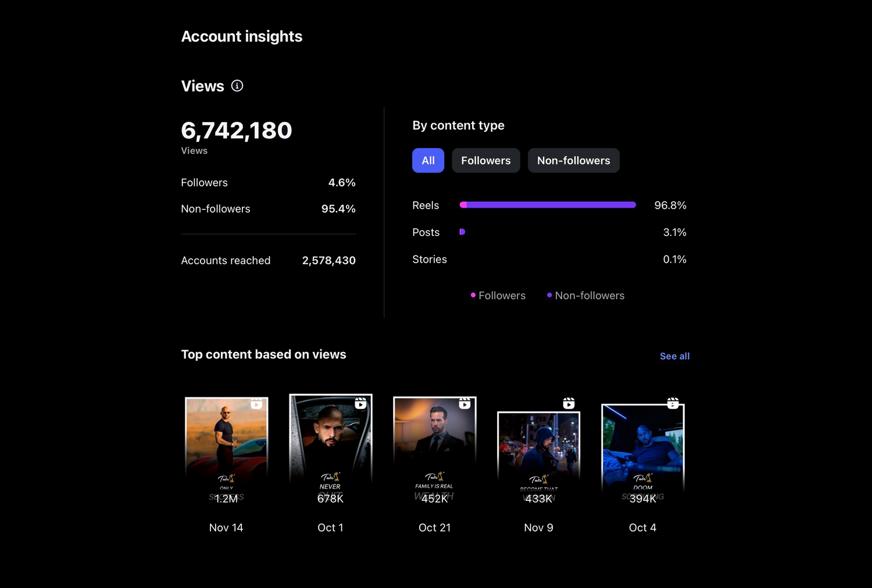Click reel icon on Nov 14 thumbnail
The height and width of the screenshot is (588, 872).
256,403
